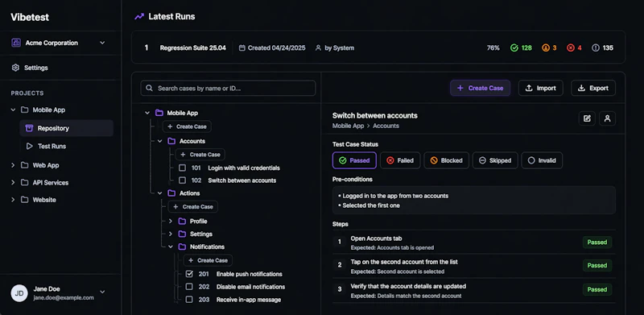Set test case status to Failed
Screen dimensions: 644x315
(x=400, y=160)
